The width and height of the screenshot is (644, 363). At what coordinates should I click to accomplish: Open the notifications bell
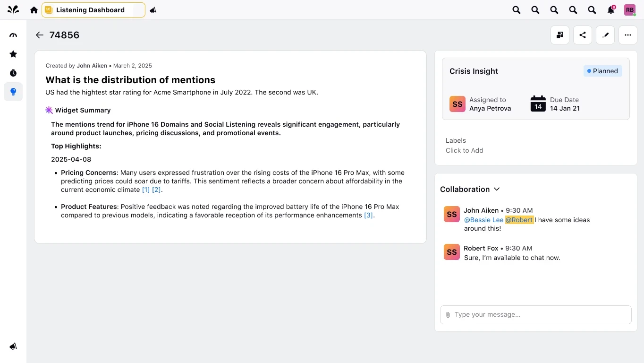point(611,10)
